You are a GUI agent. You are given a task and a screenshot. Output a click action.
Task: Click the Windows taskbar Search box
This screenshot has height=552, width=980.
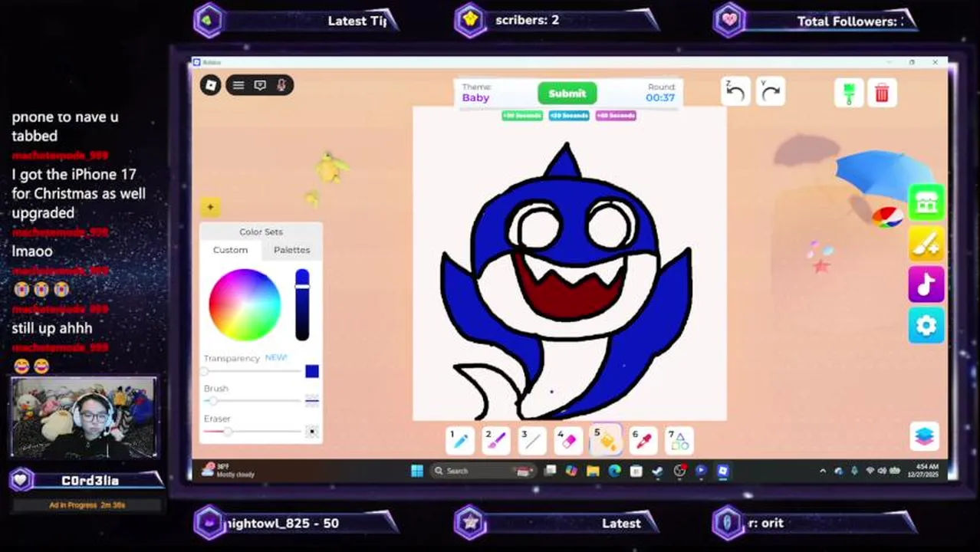(485, 471)
